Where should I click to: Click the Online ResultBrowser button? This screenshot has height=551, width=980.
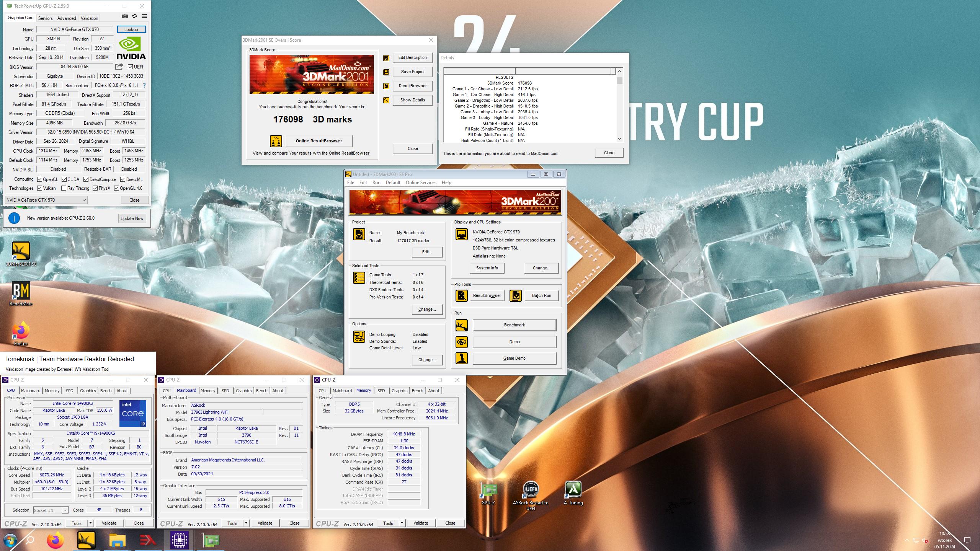click(x=319, y=141)
